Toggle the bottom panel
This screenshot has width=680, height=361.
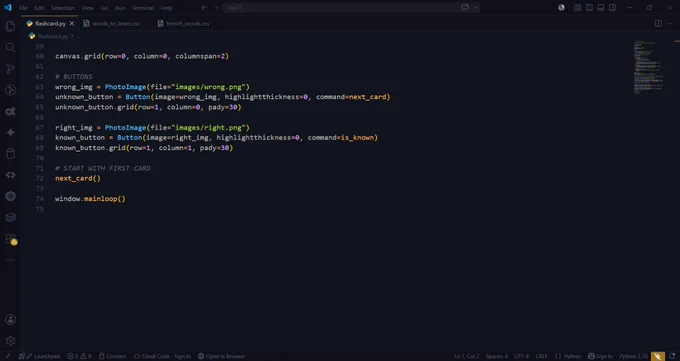(x=601, y=7)
